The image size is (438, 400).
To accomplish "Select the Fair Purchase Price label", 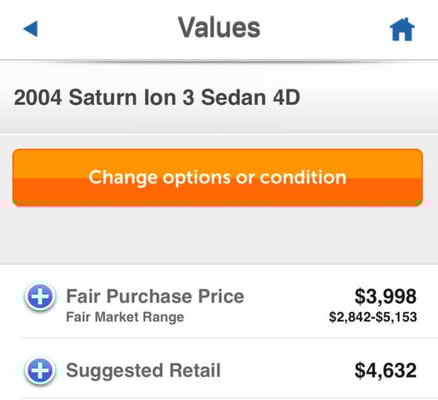I will tap(155, 296).
